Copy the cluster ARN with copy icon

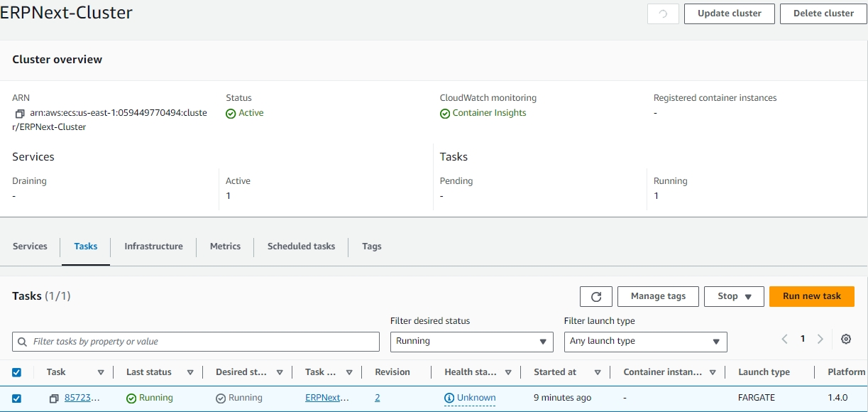click(x=19, y=114)
